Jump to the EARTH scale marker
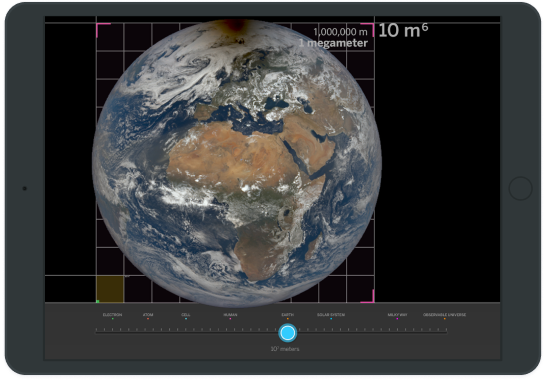The width and height of the screenshot is (546, 381). [288, 315]
